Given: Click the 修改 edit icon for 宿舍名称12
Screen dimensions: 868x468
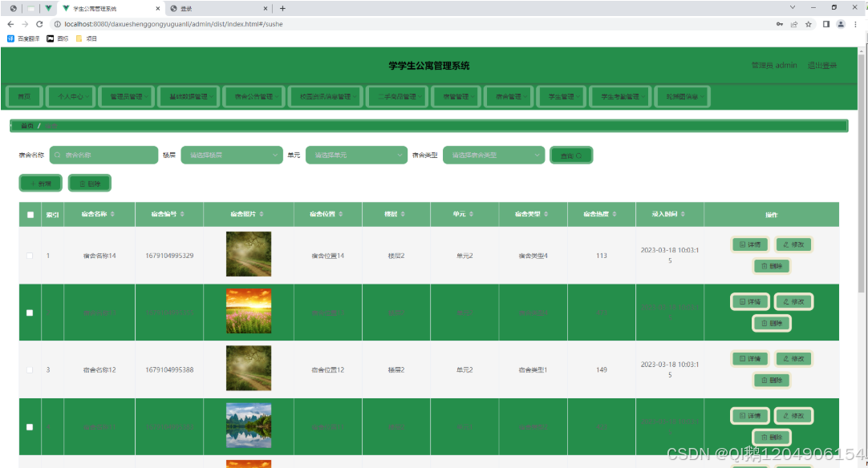Looking at the screenshot, I should tap(793, 358).
